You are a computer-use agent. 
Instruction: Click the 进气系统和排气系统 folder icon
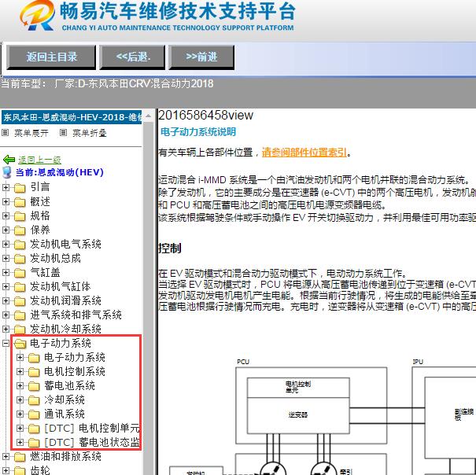click(20, 315)
